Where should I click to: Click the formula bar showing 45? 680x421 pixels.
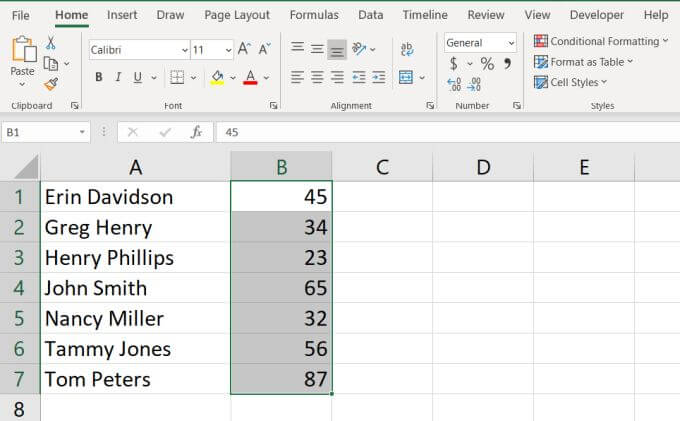coord(448,132)
